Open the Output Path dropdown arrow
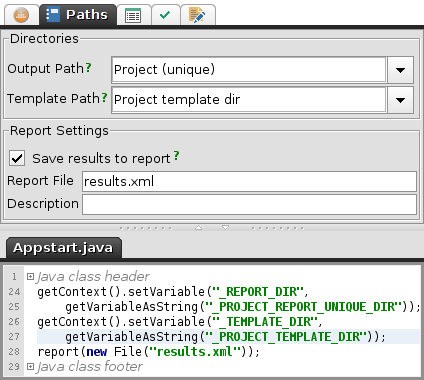 point(400,70)
